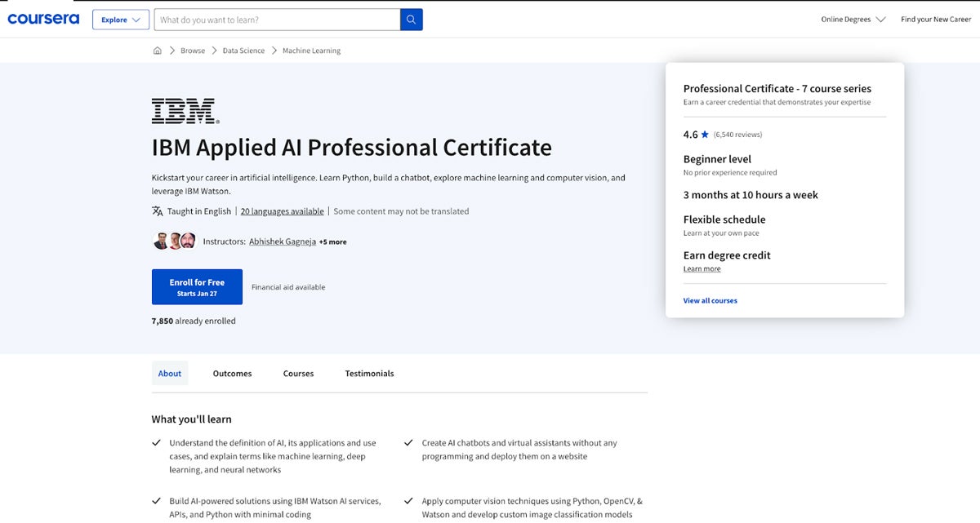The height and width of the screenshot is (523, 980).
Task: Click checkmark beside 'Apply computer vision techniques'
Action: (408, 501)
